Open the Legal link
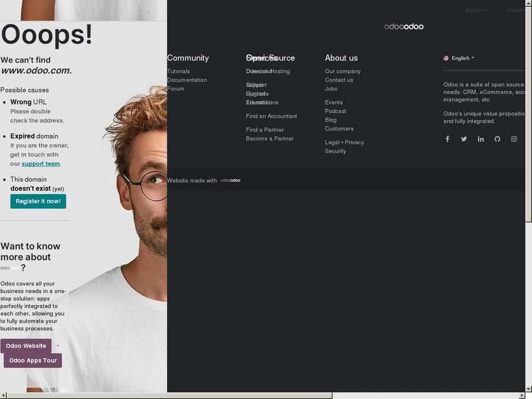The image size is (532, 399). tap(332, 142)
